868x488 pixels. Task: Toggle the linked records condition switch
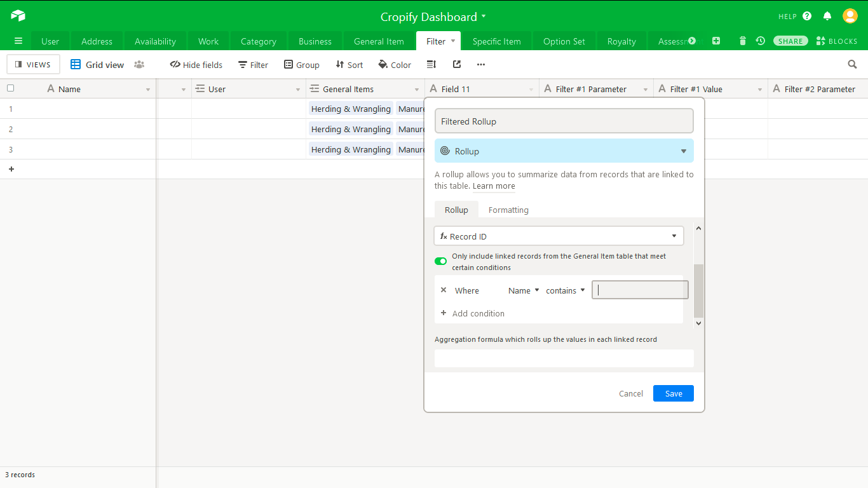point(440,261)
